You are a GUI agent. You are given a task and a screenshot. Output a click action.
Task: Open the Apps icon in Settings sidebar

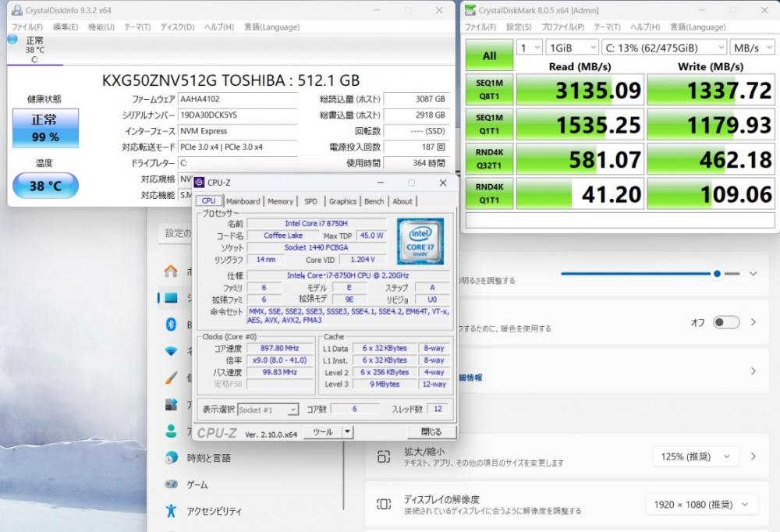tap(171, 404)
